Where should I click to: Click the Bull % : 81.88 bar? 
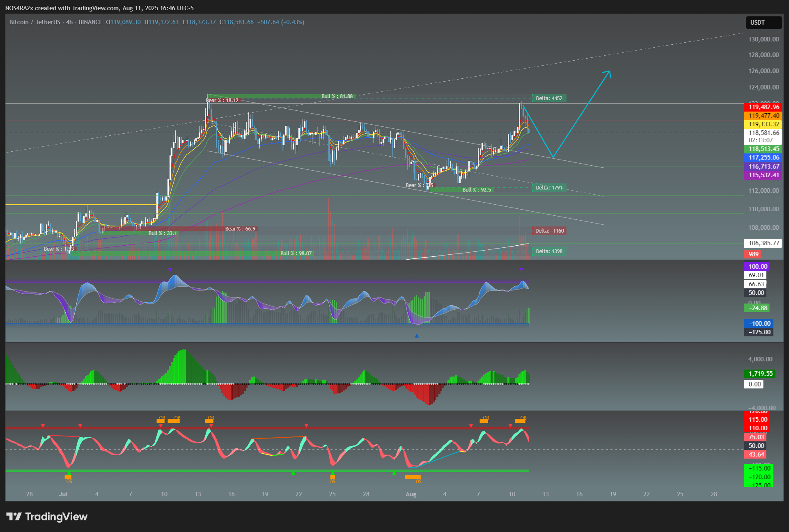(x=281, y=96)
